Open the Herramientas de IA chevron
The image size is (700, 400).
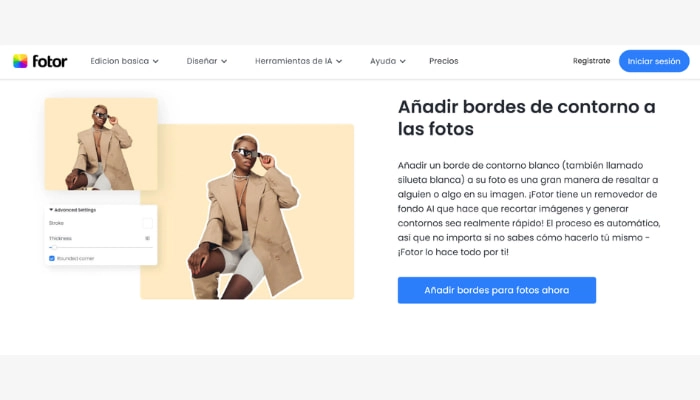(x=339, y=61)
